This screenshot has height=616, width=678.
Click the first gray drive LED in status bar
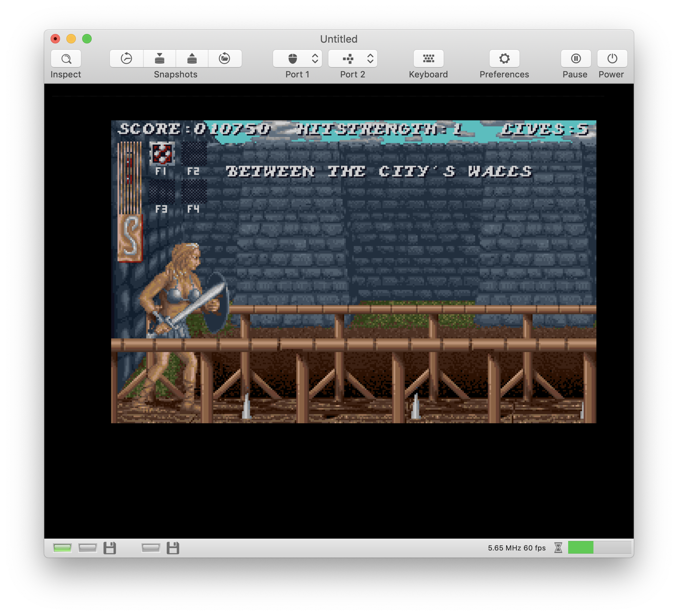pos(88,548)
